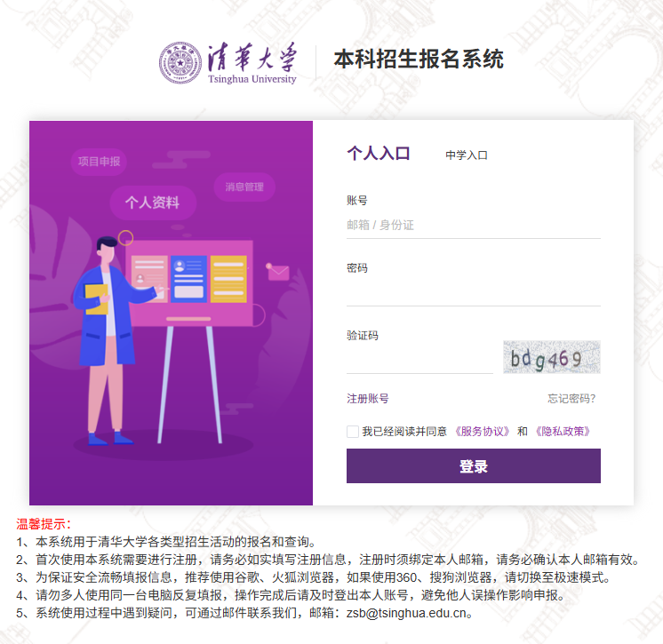The height and width of the screenshot is (644, 663).
Task: Click the 消息管理 bubble in illustration
Action: point(244,187)
